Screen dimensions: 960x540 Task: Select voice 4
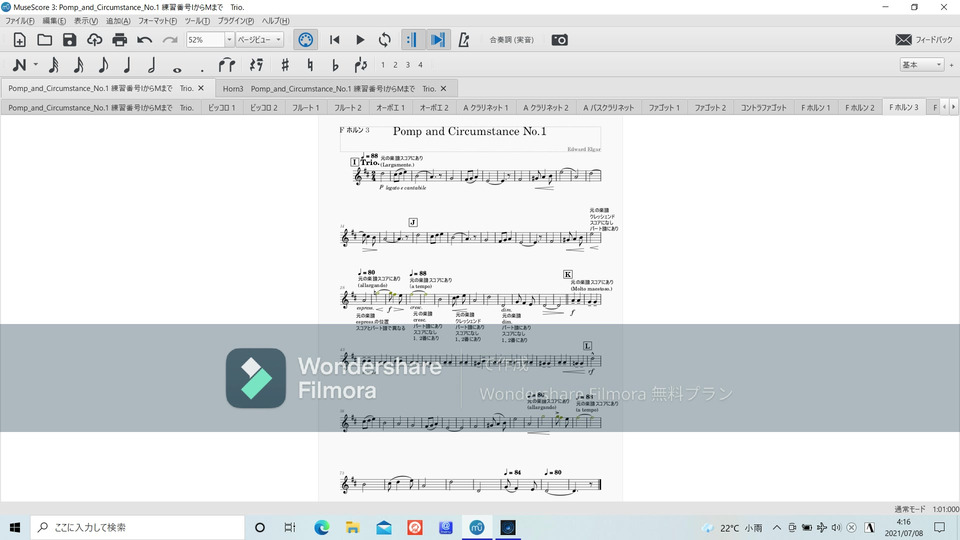click(420, 65)
